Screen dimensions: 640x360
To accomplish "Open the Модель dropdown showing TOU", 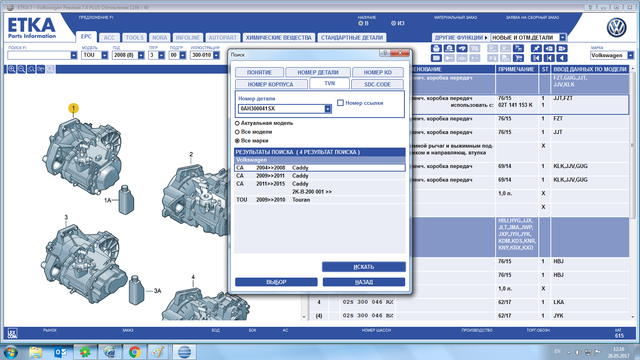I will pos(104,55).
